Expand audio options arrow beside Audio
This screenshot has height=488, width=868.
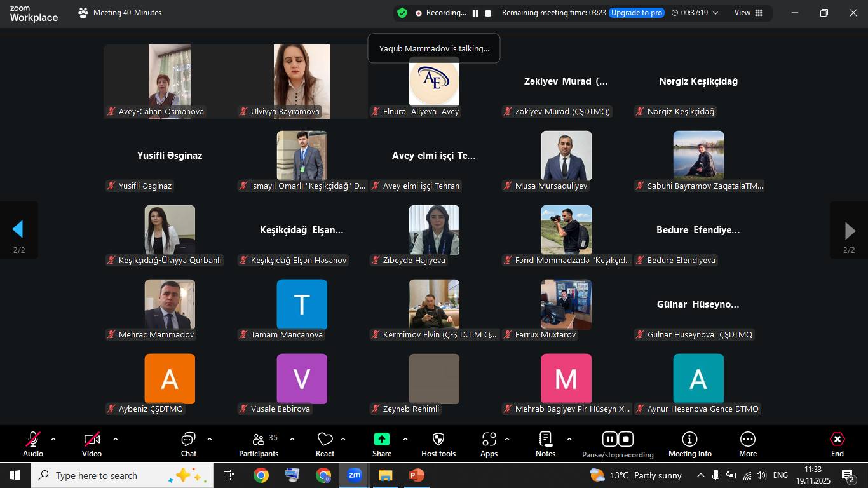coord(53,439)
